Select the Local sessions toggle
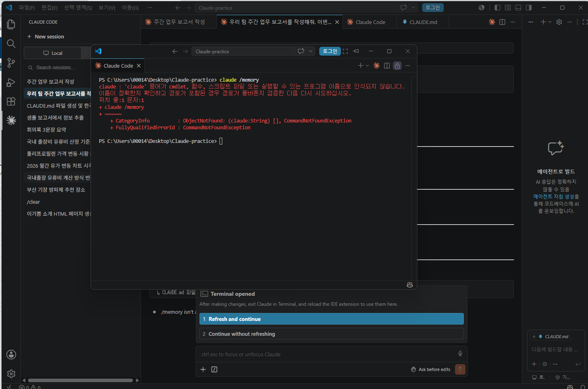 pyautogui.click(x=52, y=53)
